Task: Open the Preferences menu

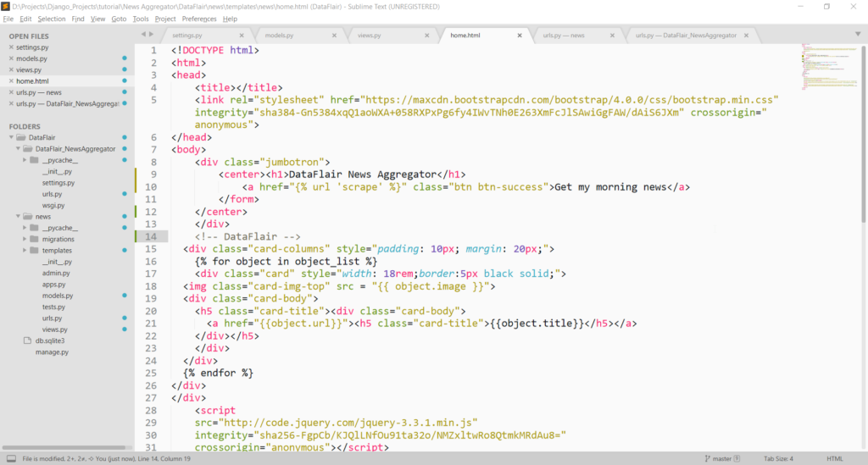Action: 198,18
